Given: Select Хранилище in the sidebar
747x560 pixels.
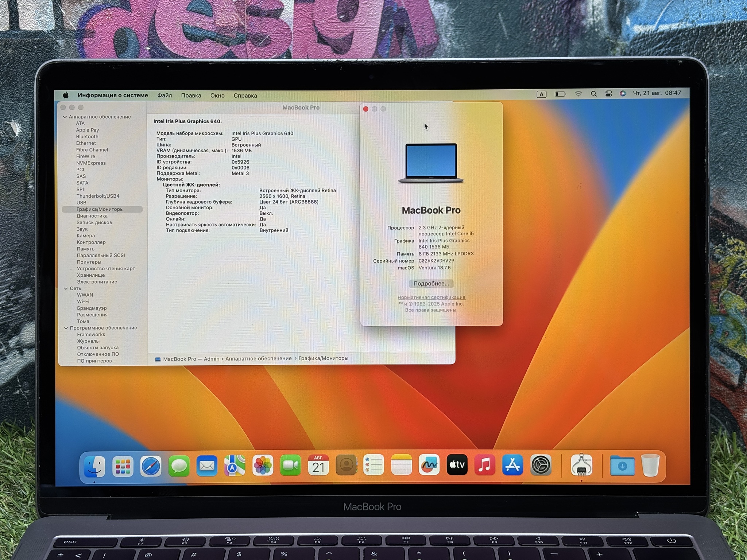Looking at the screenshot, I should click(x=91, y=275).
